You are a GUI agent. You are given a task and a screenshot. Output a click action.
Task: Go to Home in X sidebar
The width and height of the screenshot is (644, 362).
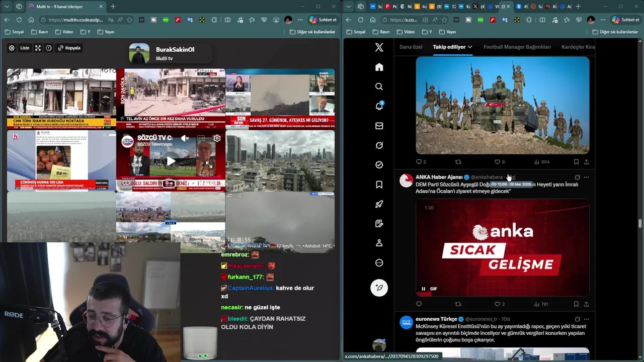coord(379,67)
